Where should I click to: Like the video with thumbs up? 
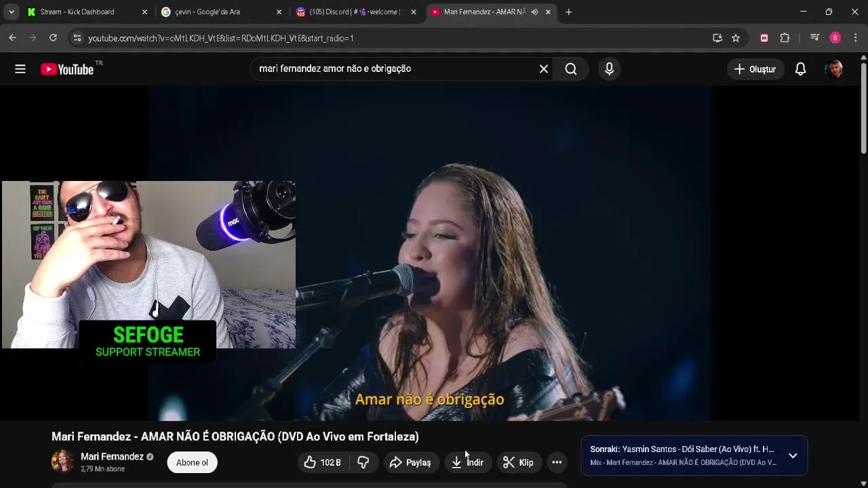(323, 462)
